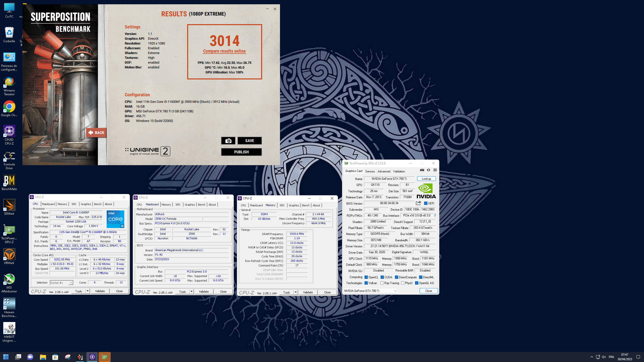The image size is (644, 362).
Task: Toggle the PhysX checkbox
Action: click(x=403, y=283)
